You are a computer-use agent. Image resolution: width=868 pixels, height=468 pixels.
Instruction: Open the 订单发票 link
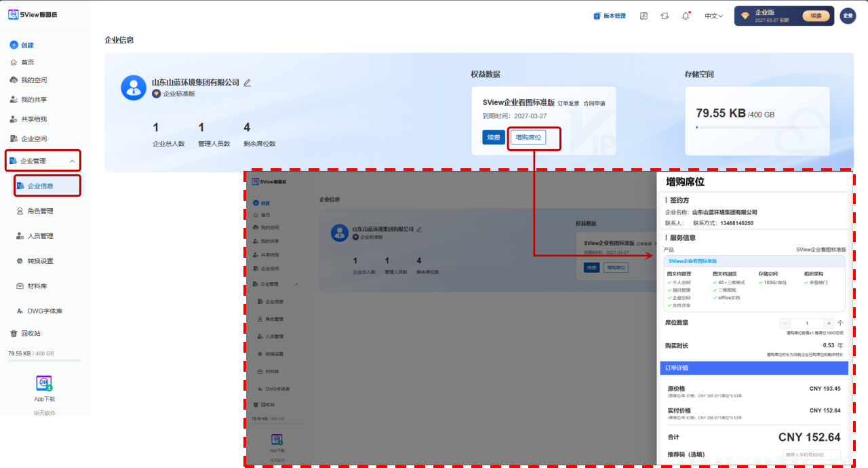coord(568,104)
